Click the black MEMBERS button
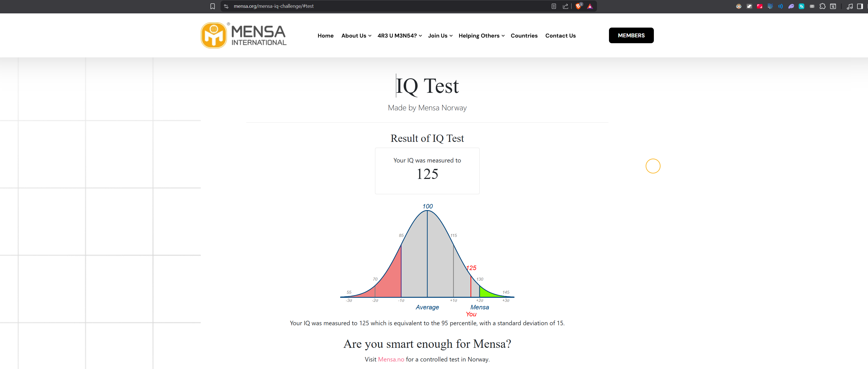868x369 pixels. (631, 35)
